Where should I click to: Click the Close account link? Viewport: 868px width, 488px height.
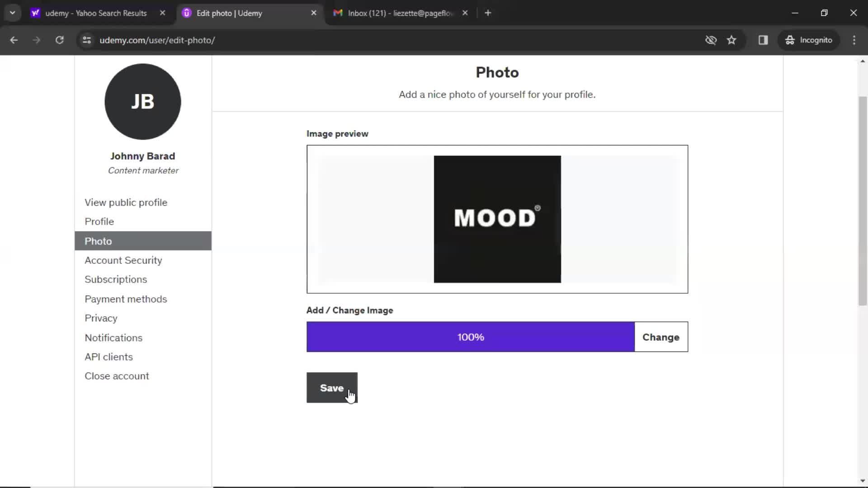pos(117,376)
